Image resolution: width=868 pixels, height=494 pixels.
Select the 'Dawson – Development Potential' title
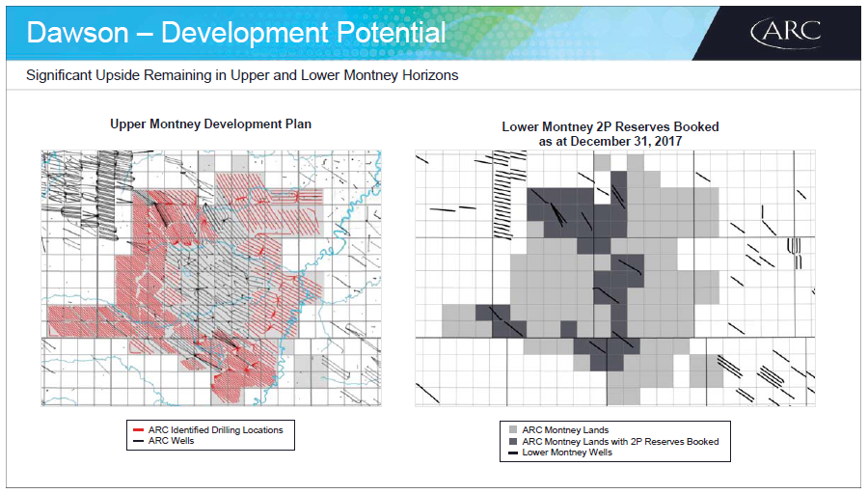tap(236, 33)
